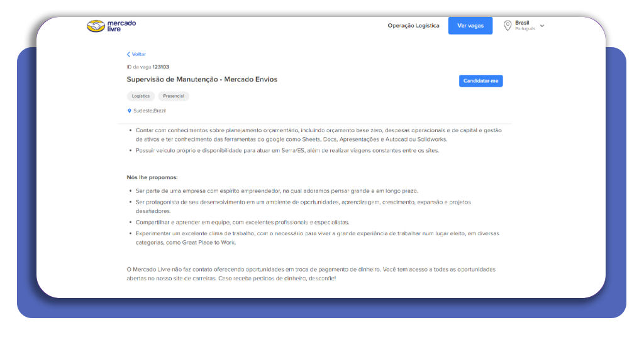
Task: Click the bullet starting with Compartilhar e aprender
Action: [x=242, y=223]
